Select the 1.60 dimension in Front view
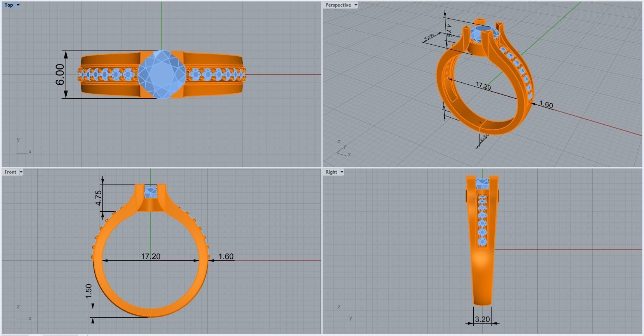The image size is (644, 336). click(226, 256)
